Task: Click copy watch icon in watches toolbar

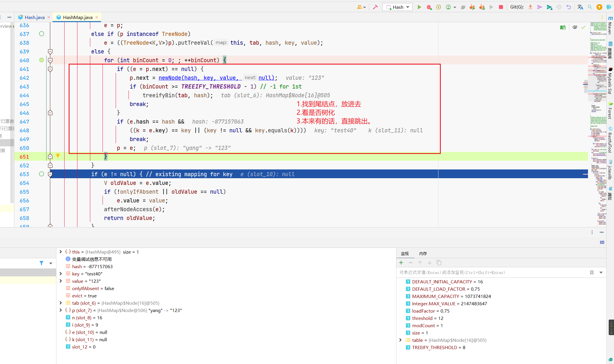Action: 439,263
